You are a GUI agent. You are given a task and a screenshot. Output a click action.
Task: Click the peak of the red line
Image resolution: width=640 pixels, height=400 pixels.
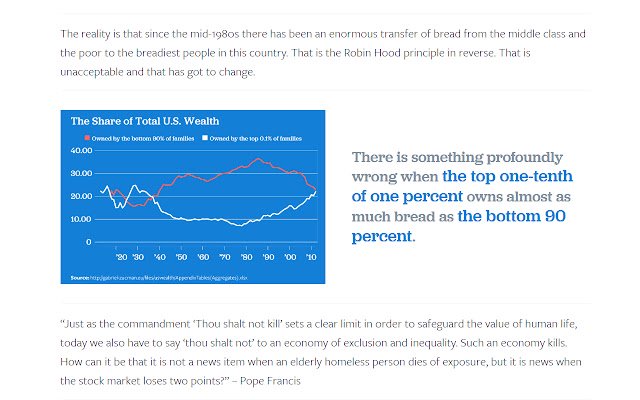click(258, 158)
